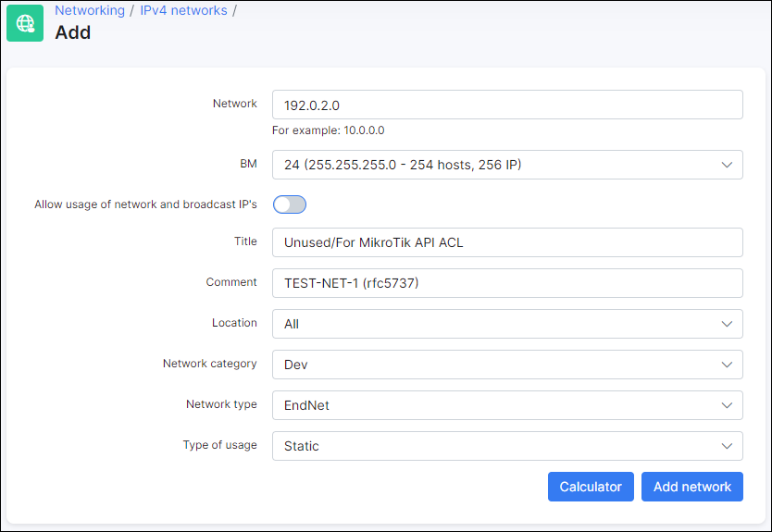Click the Calculator button
The width and height of the screenshot is (772, 532).
591,487
